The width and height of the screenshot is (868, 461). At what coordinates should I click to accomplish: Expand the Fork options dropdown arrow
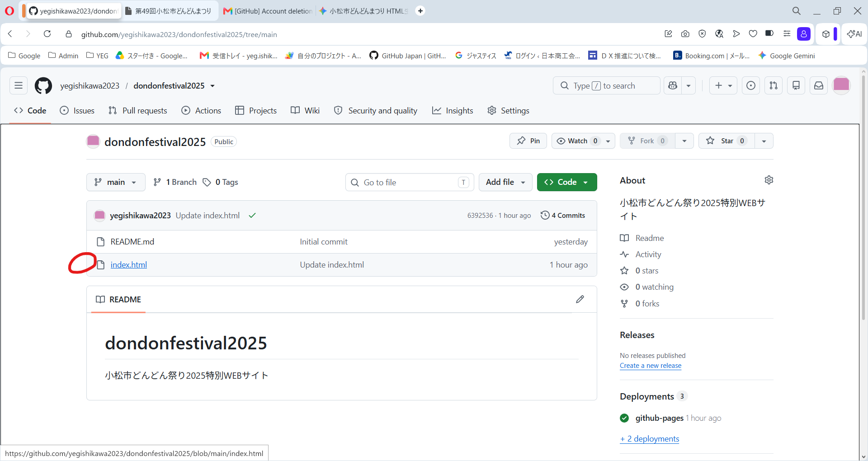point(684,141)
